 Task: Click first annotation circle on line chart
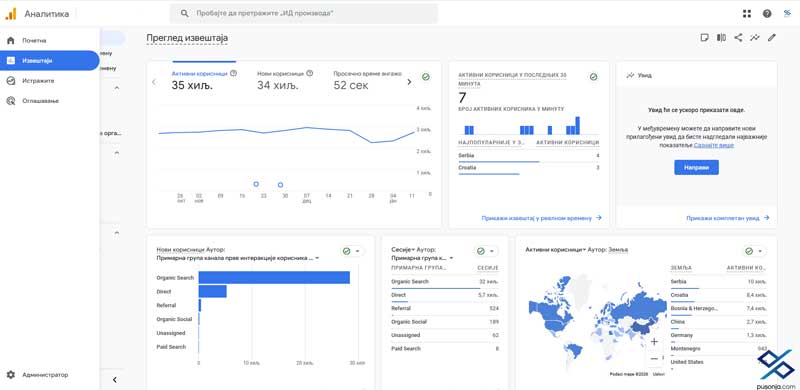coord(256,184)
